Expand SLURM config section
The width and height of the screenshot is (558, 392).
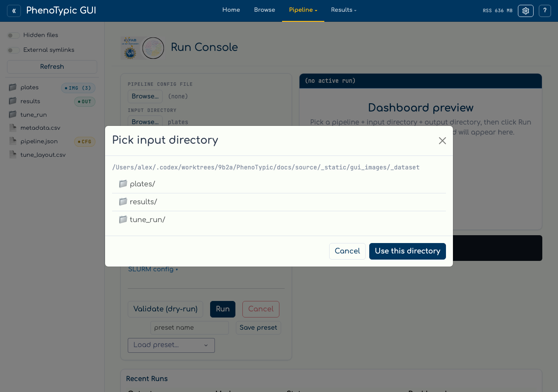[x=153, y=270]
